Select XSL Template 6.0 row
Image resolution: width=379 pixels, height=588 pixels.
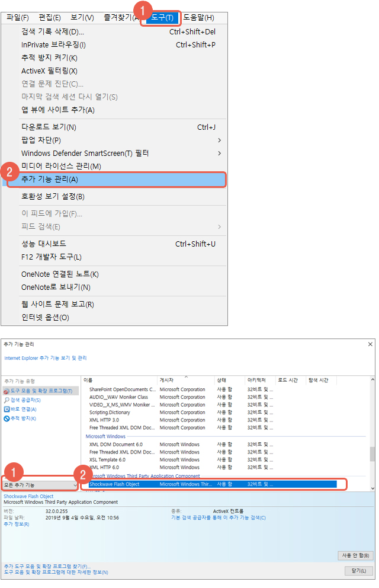tap(211, 460)
